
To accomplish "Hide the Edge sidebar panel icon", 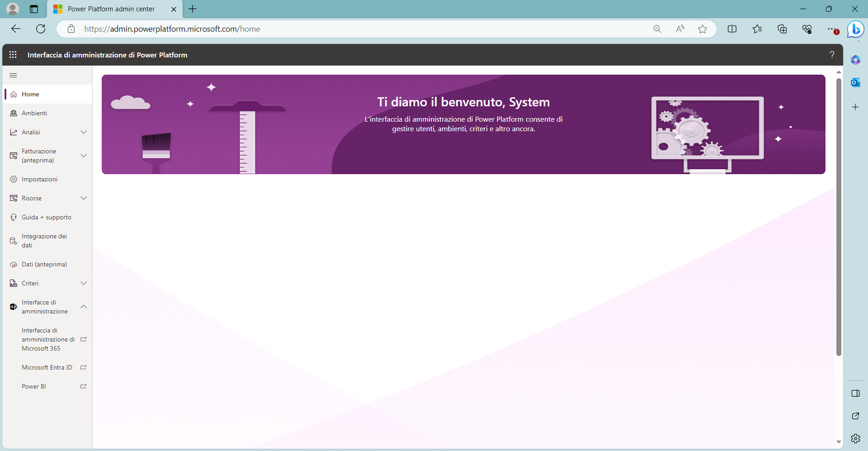I will click(x=855, y=394).
